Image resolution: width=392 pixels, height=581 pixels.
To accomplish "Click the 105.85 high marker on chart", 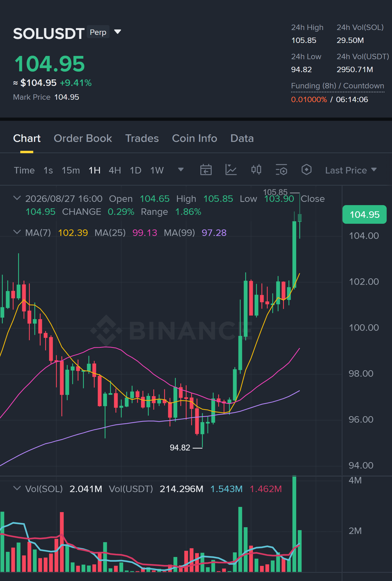I will coord(275,192).
